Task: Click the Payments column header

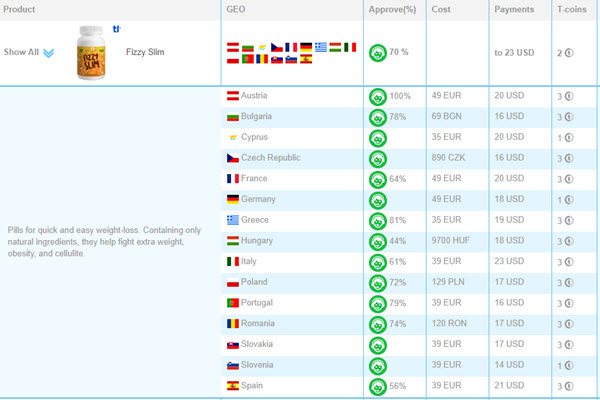Action: point(514,9)
